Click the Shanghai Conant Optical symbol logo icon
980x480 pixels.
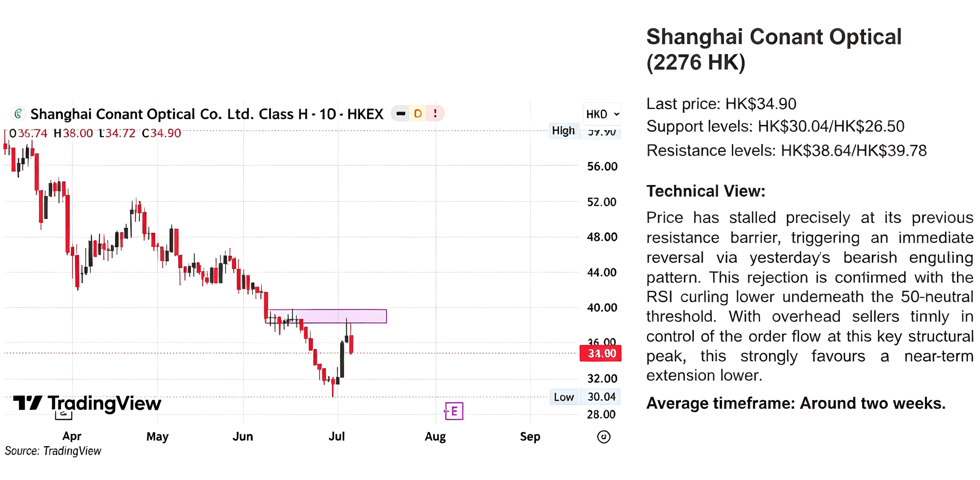[x=18, y=114]
